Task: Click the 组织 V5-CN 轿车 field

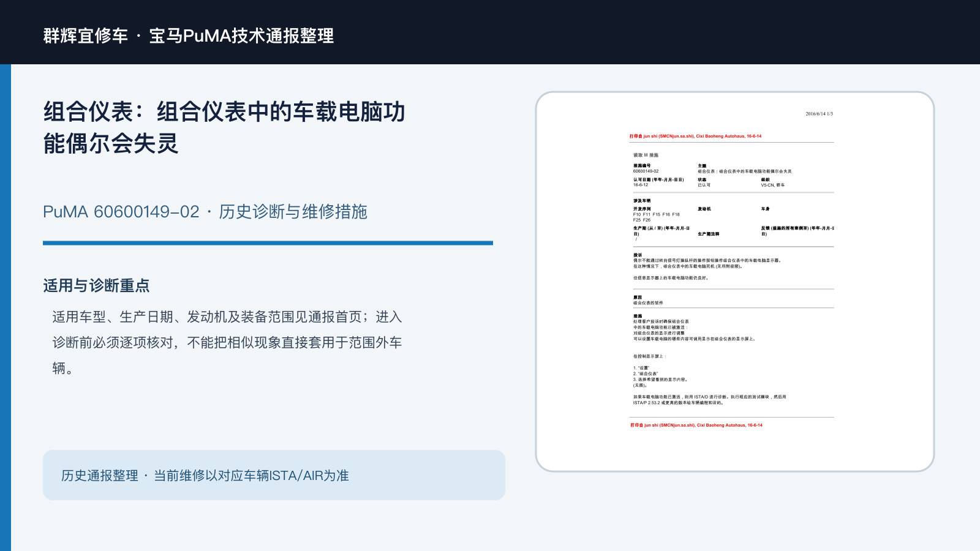Action: click(773, 182)
